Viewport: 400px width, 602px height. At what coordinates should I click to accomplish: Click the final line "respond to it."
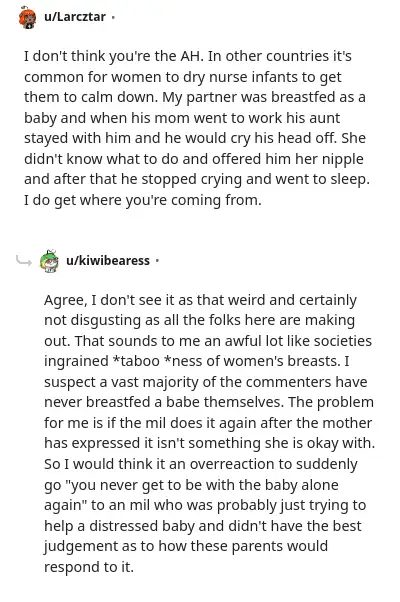89,567
